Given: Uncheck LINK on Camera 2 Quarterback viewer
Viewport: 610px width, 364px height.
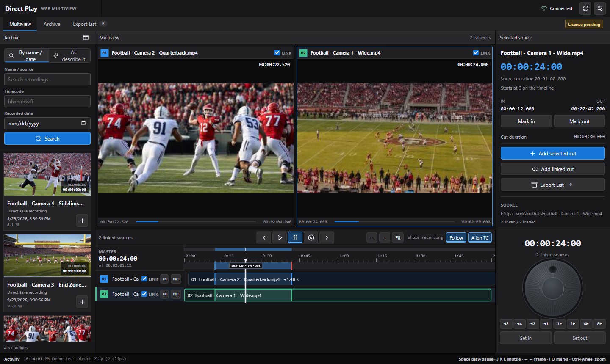Looking at the screenshot, I should point(277,53).
